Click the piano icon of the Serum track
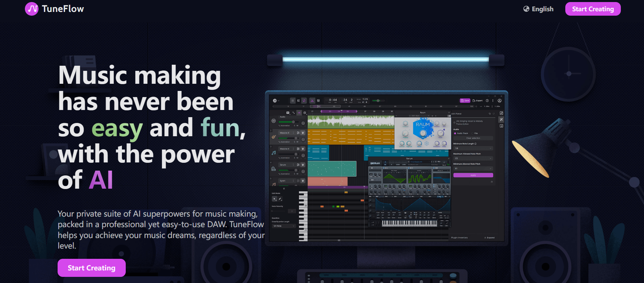The width and height of the screenshot is (644, 283). [x=274, y=169]
